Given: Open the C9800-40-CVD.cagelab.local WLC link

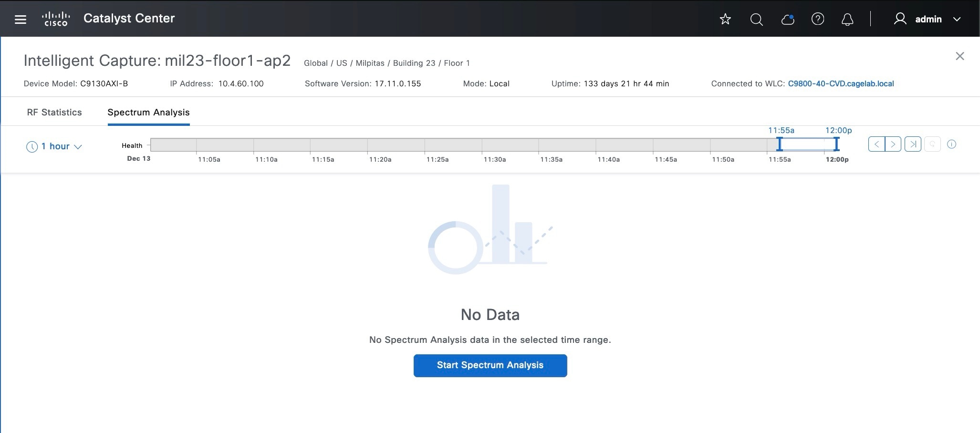Looking at the screenshot, I should [841, 84].
